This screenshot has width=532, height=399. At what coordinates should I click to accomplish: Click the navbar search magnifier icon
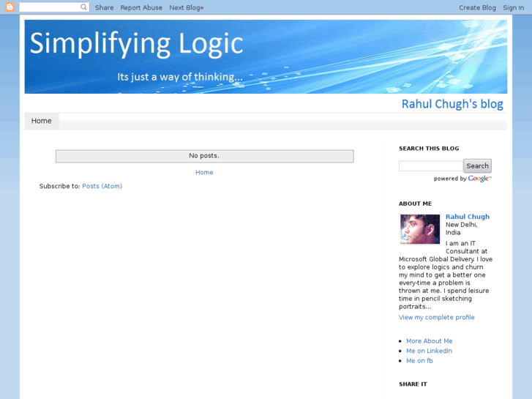coord(83,7)
